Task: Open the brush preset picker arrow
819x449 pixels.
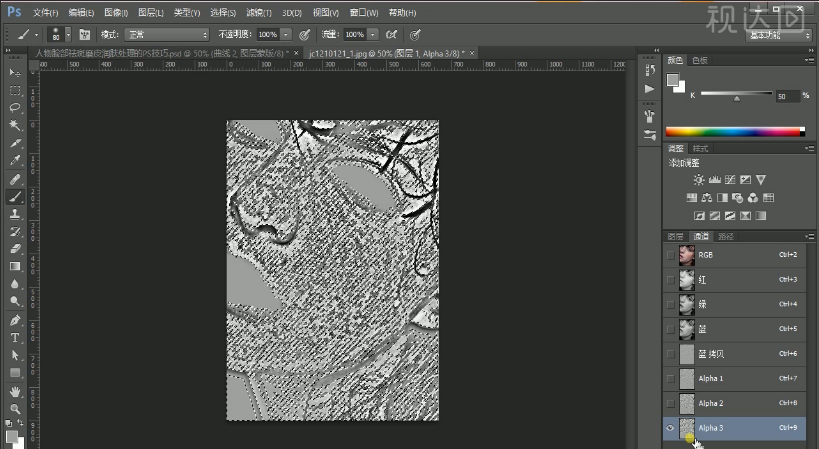Action: 68,35
